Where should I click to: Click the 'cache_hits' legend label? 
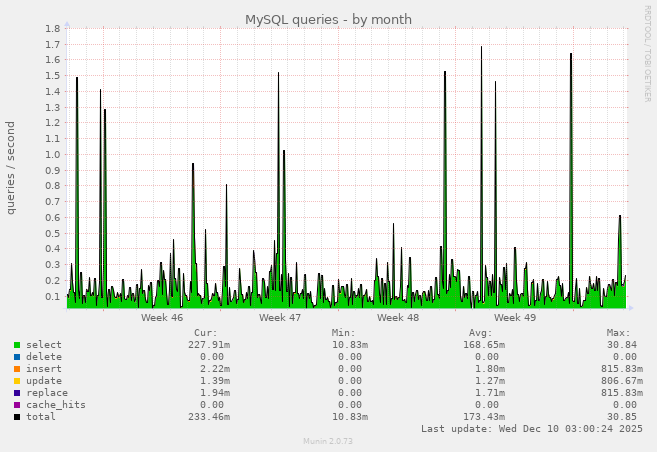[56, 405]
